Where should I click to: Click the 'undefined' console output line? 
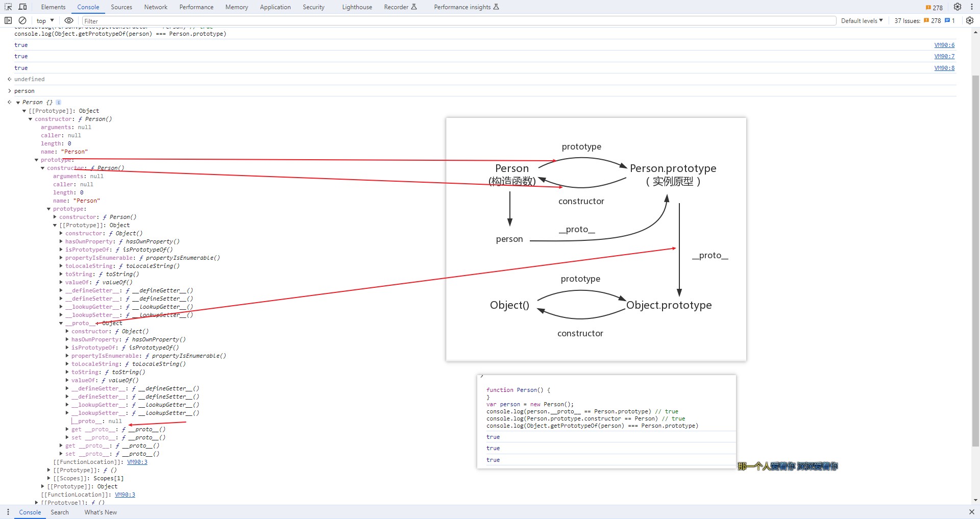tap(30, 79)
